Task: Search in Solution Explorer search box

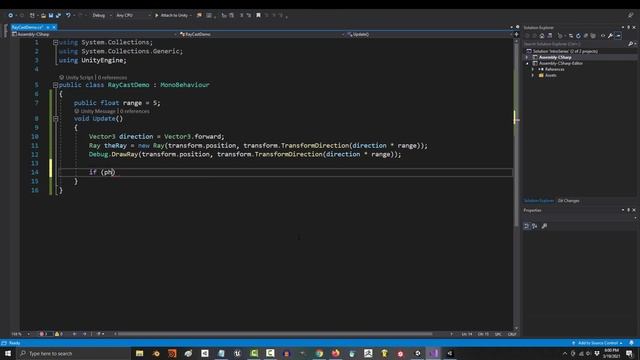Action: click(x=575, y=44)
